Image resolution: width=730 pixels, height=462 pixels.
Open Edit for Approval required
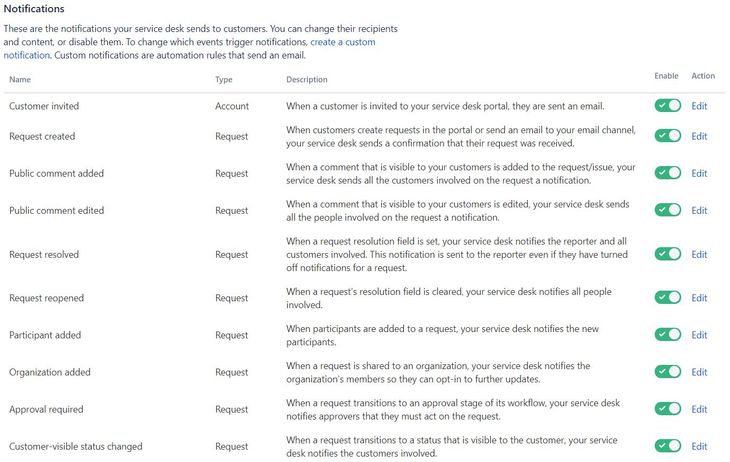tap(699, 409)
